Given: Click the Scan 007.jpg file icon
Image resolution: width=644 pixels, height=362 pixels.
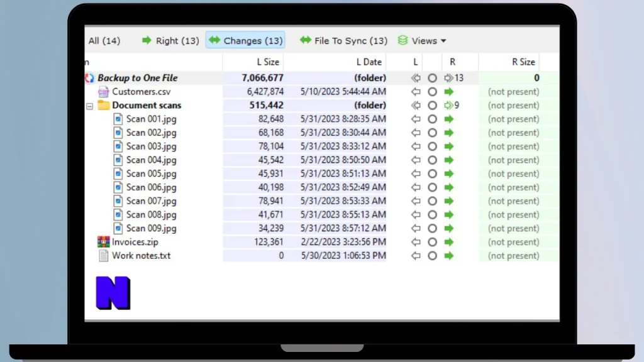Looking at the screenshot, I should [118, 201].
